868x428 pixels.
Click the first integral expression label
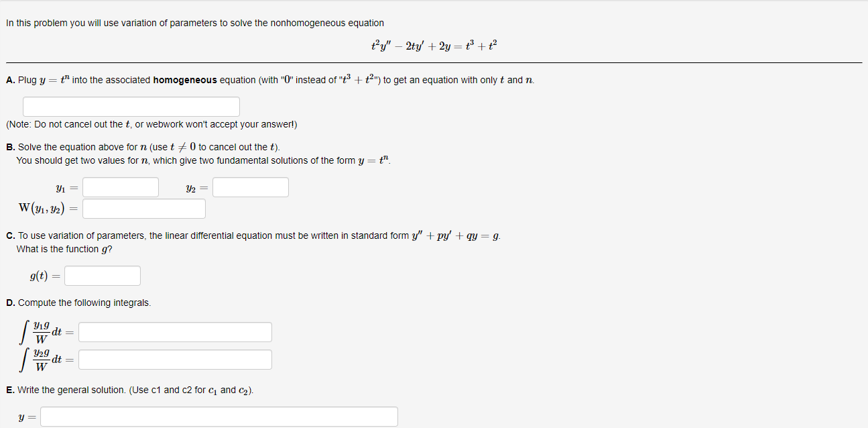coord(40,331)
